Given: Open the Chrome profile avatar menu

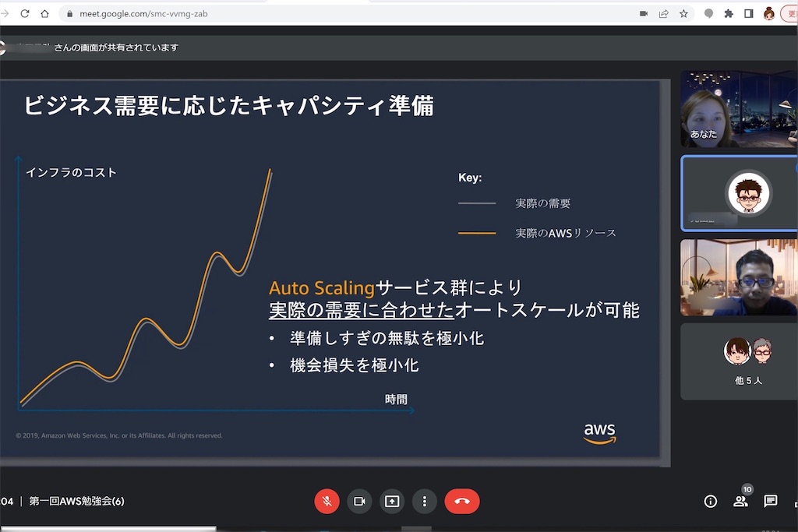Looking at the screenshot, I should [769, 14].
